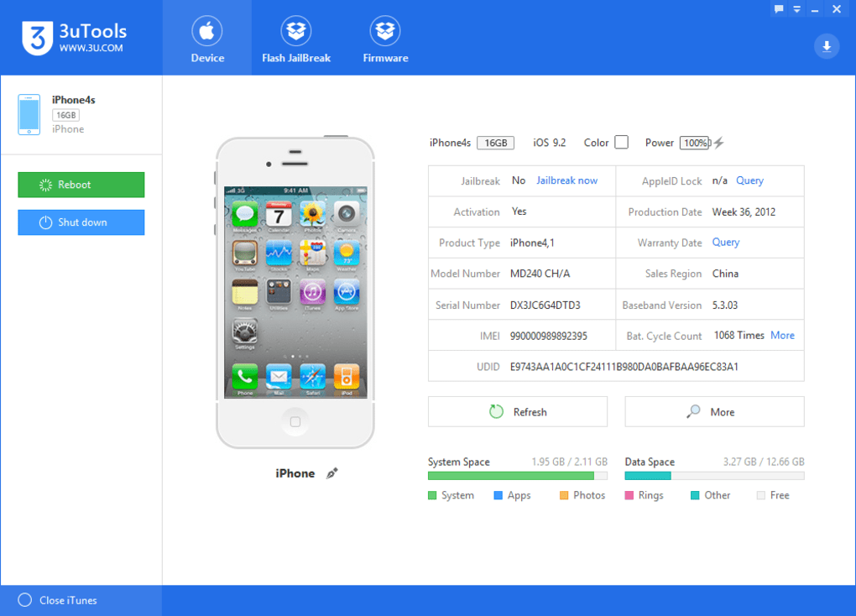Open the feedback chat icon
This screenshot has width=856, height=616.
779,8
